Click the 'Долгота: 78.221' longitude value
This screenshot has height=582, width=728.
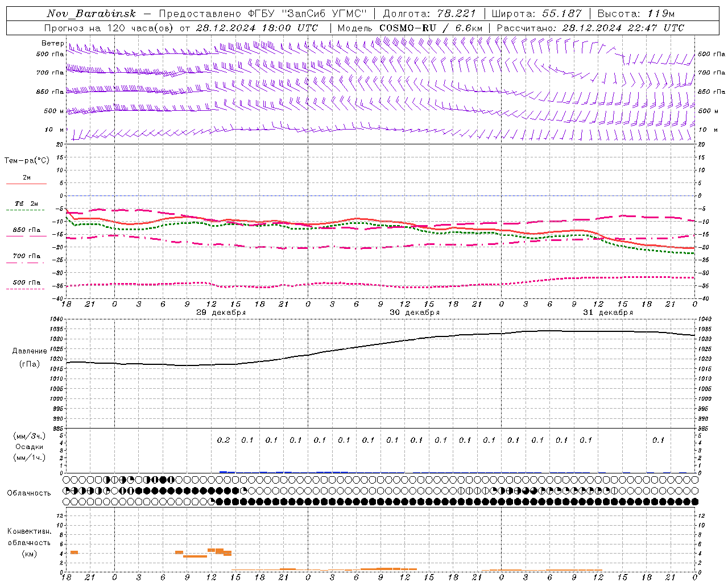pos(429,14)
